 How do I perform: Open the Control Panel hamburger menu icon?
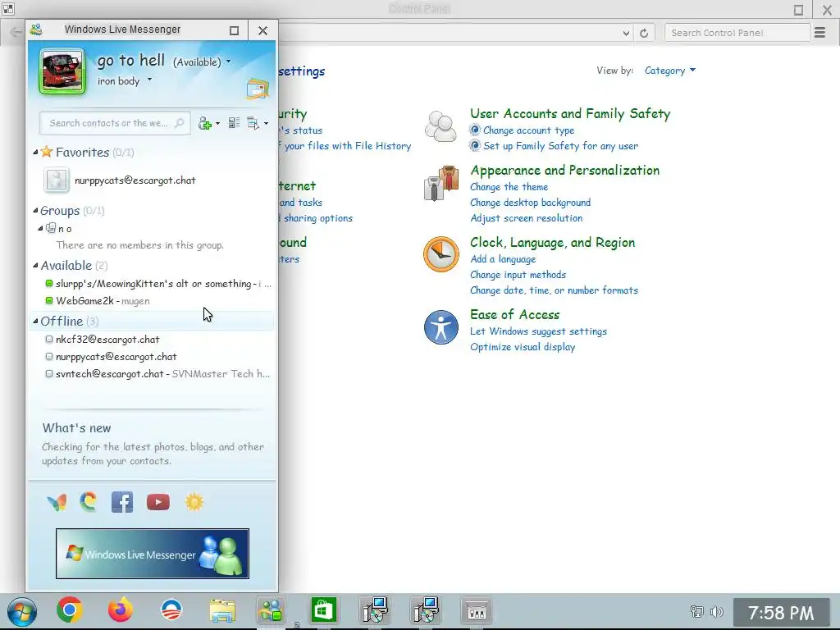pos(819,33)
